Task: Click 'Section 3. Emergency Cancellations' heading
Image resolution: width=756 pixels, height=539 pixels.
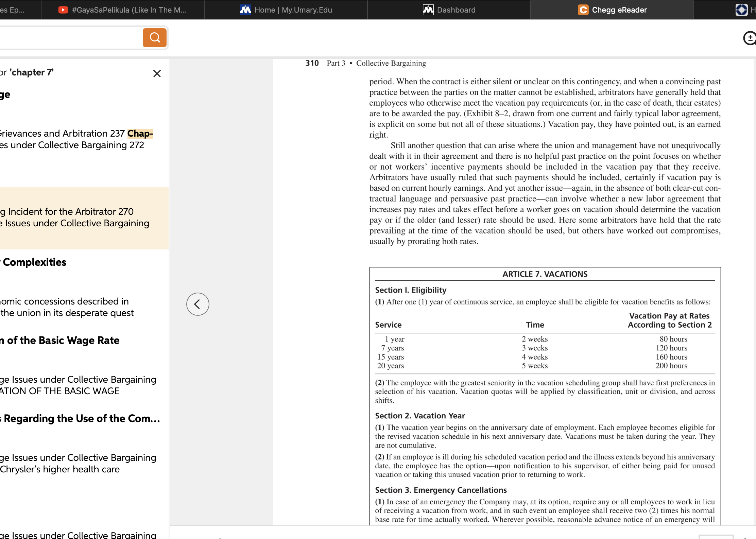Action: click(441, 490)
